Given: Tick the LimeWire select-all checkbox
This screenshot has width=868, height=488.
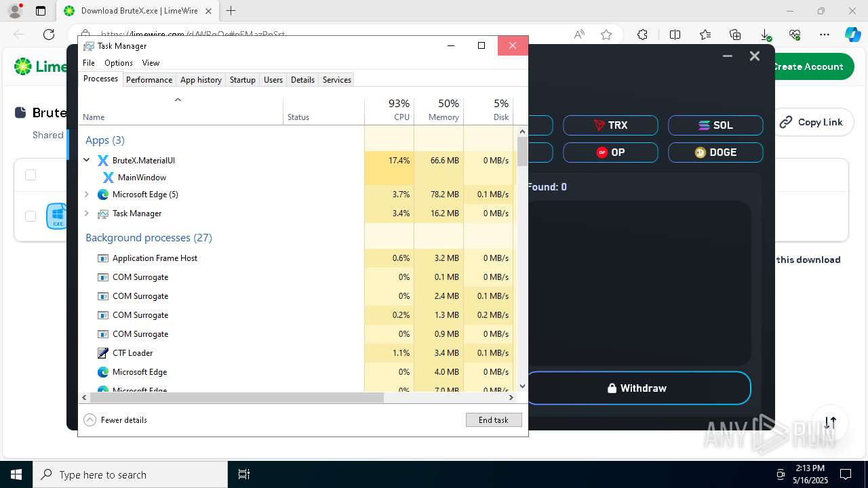Looking at the screenshot, I should click(x=31, y=175).
